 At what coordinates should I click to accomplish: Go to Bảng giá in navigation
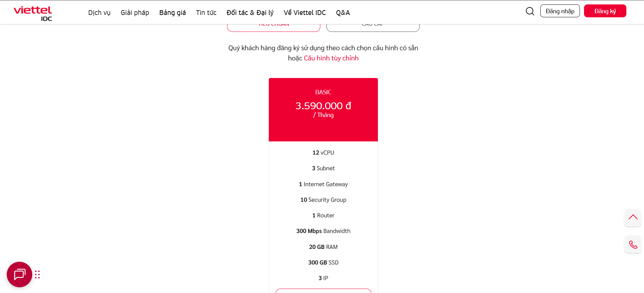pos(173,13)
